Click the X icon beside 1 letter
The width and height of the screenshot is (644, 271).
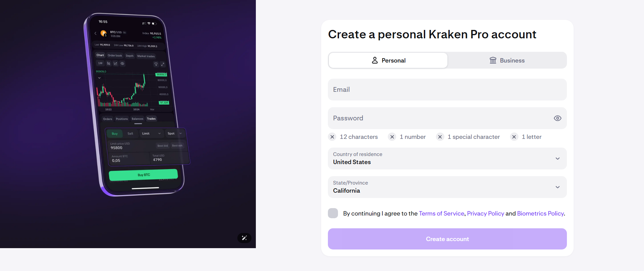tap(514, 137)
